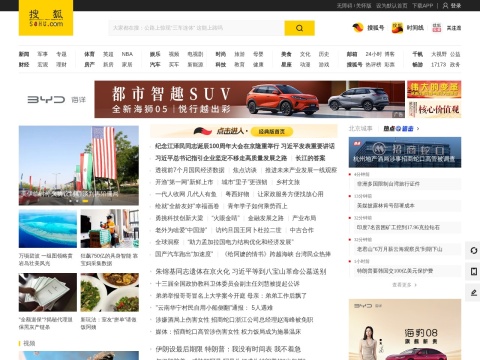The width and height of the screenshot is (480, 360).
Task: Click the 招商控口 news image card
Action: pyautogui.click(x=405, y=152)
